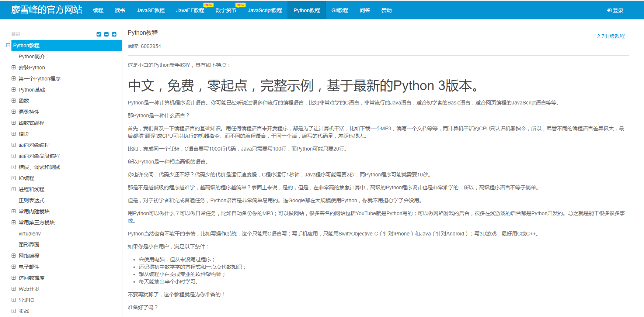The image size is (644, 317).
Task: Click the read count 阅读: 6062954
Action: coord(144,46)
